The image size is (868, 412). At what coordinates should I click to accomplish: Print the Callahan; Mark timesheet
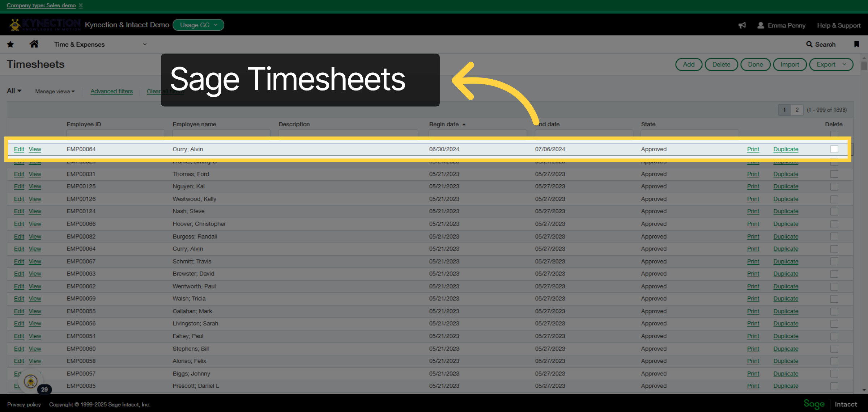[753, 311]
